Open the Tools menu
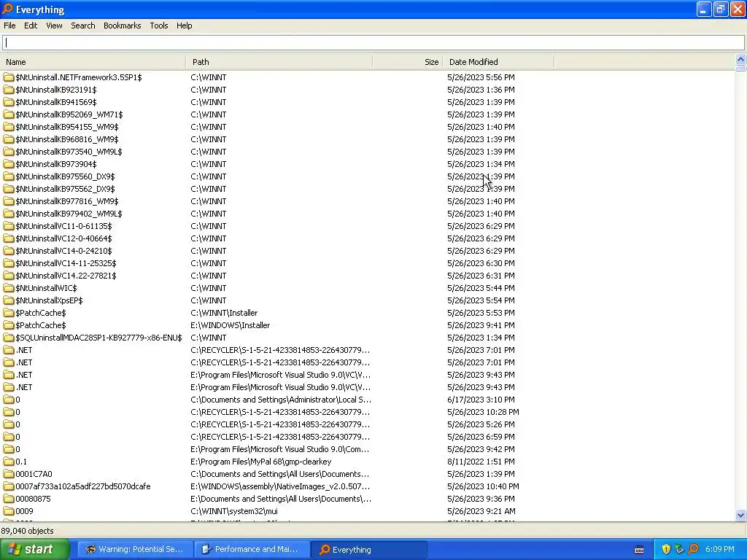This screenshot has height=560, width=747. click(158, 26)
